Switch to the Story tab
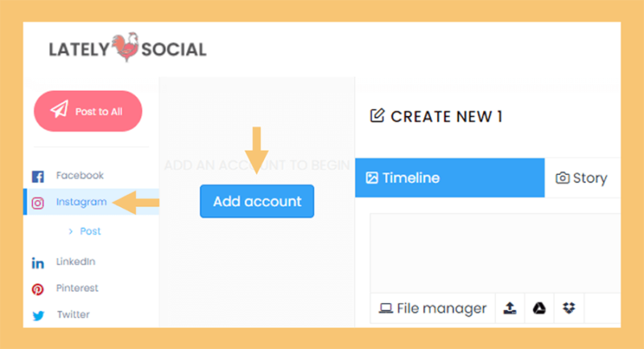Image resolution: width=644 pixels, height=349 pixels. pyautogui.click(x=581, y=178)
